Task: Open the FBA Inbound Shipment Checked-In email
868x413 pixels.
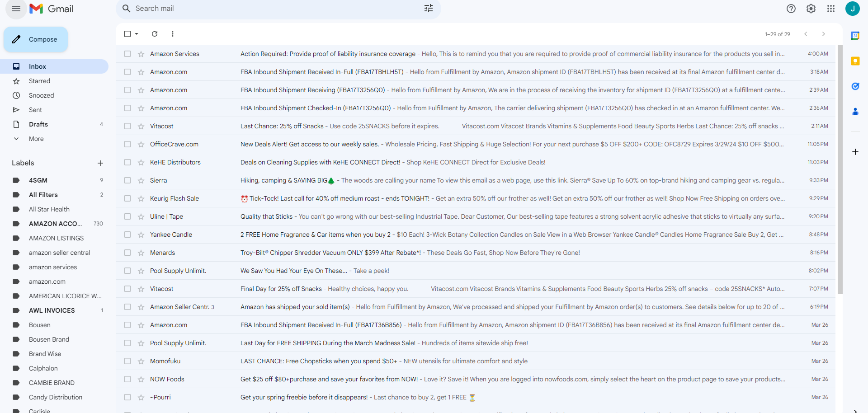Action: tap(476, 108)
